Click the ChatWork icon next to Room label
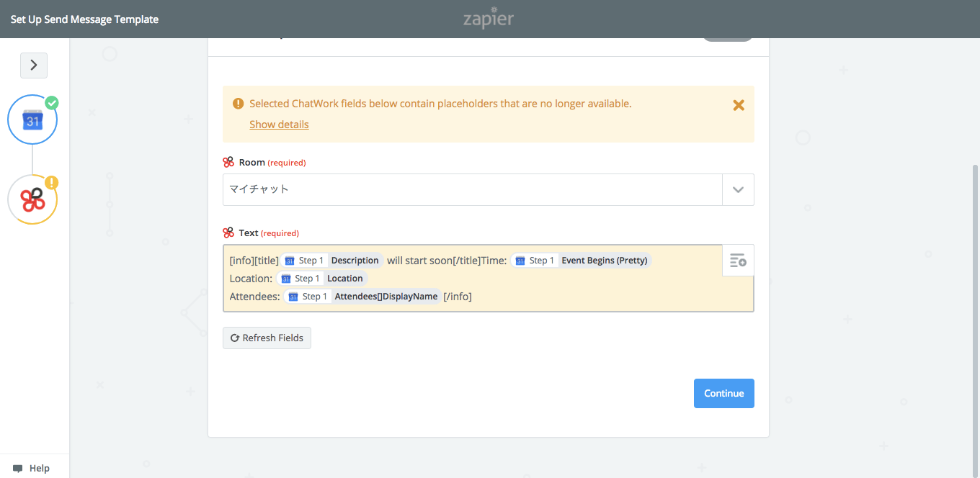Viewport: 980px width, 478px height. [228, 163]
